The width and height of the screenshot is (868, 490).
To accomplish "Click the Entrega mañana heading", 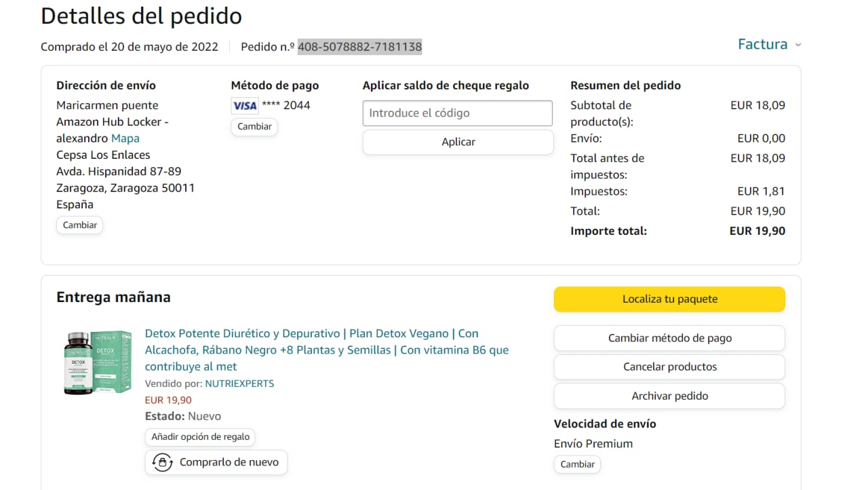I will pos(113,297).
